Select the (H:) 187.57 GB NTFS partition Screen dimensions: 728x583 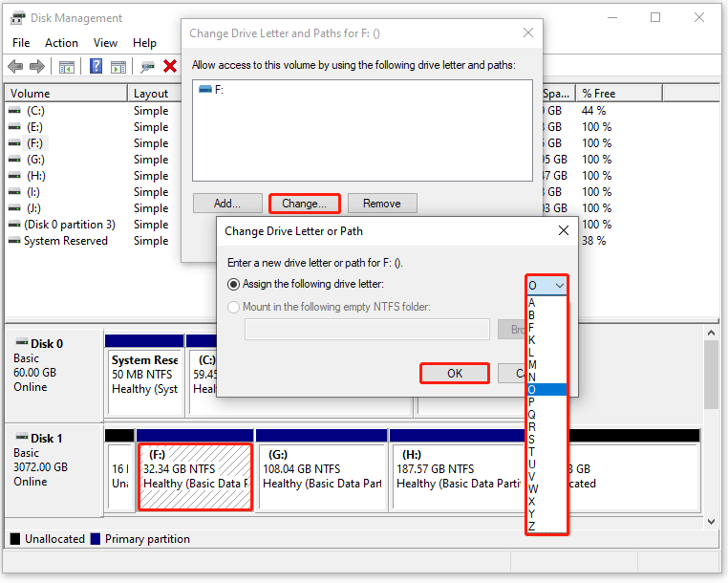[x=459, y=477]
